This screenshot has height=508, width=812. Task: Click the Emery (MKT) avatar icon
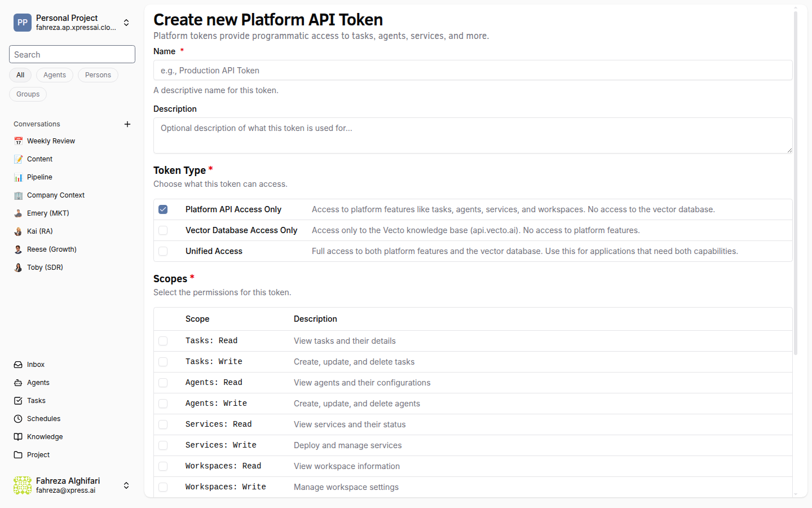pyautogui.click(x=18, y=213)
